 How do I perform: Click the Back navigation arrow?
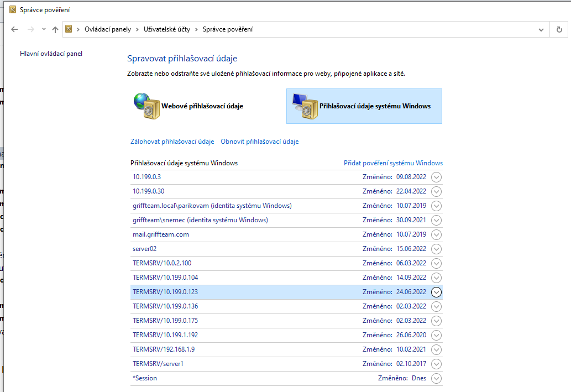coord(14,29)
